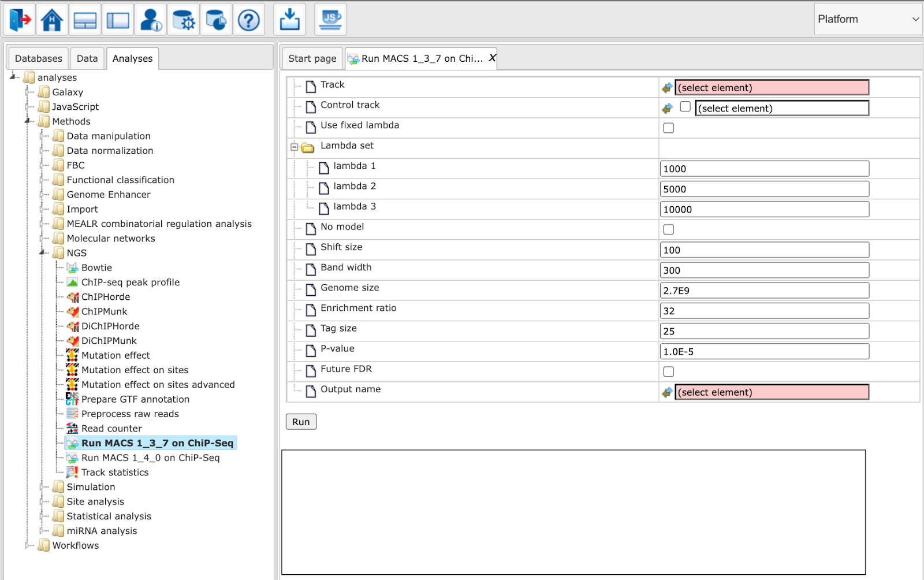Open Bowtie analysis in NGS
Viewport: 924px width, 580px height.
click(x=96, y=267)
